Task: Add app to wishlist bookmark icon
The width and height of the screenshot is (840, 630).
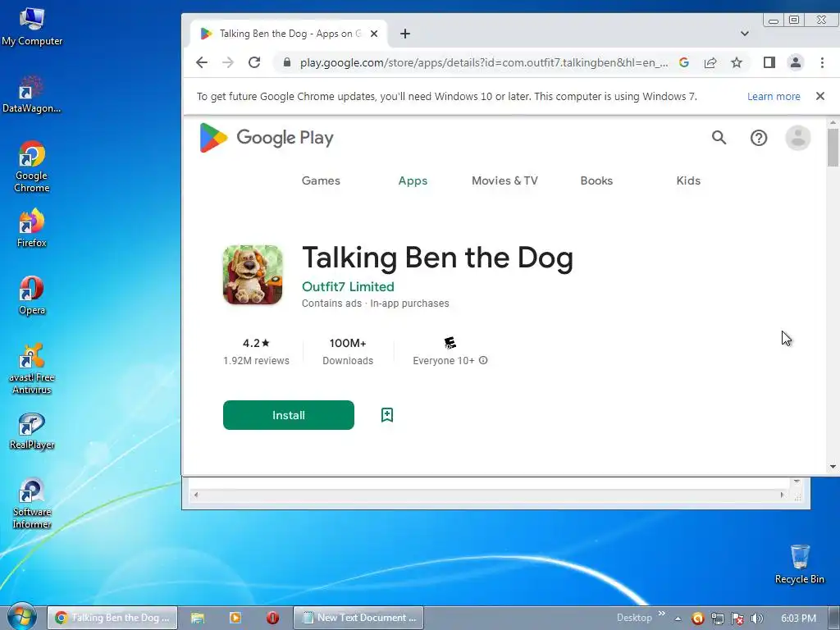Action: click(x=387, y=414)
